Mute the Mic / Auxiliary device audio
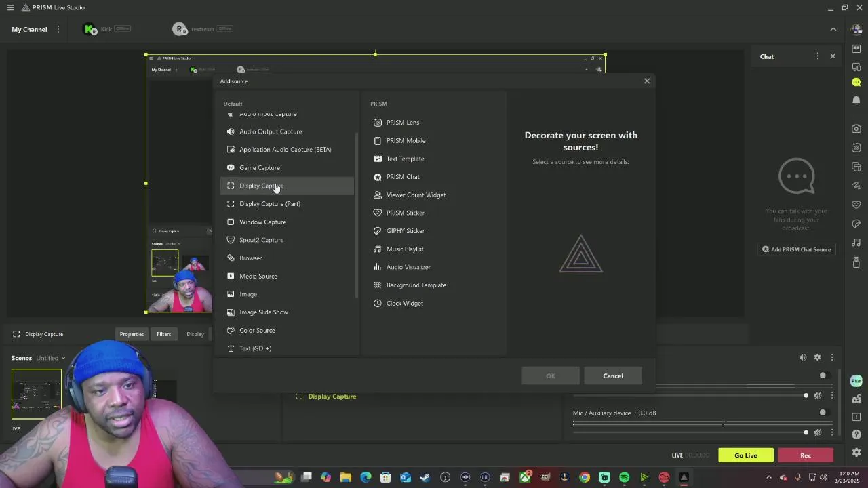868x488 pixels. click(818, 432)
